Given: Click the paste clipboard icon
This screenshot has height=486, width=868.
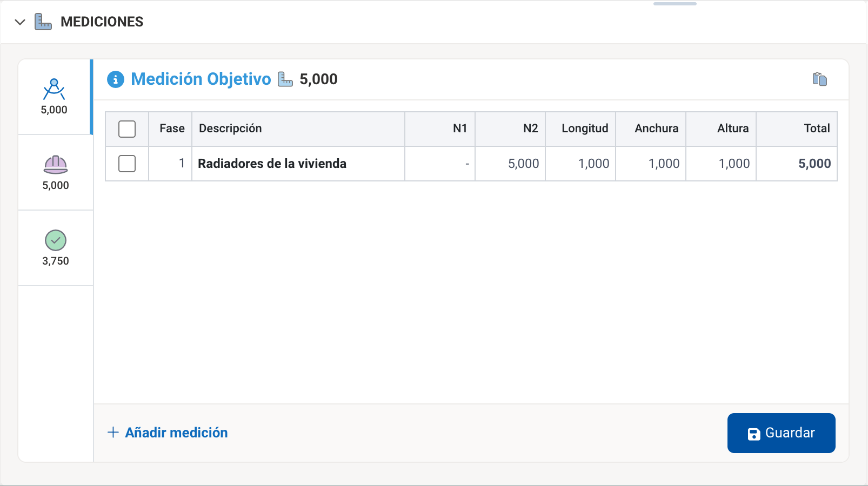Looking at the screenshot, I should pos(819,79).
